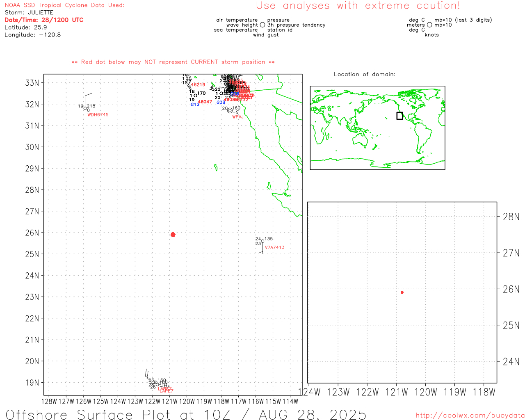This screenshot has width=525, height=420.
Task: Click the ship observation circle above WDH6745
Action: [85, 108]
